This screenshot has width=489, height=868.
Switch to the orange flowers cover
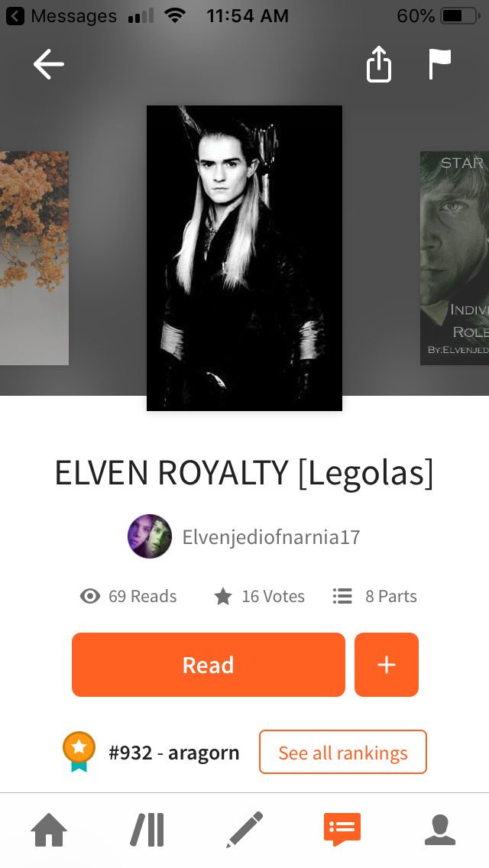click(x=34, y=258)
